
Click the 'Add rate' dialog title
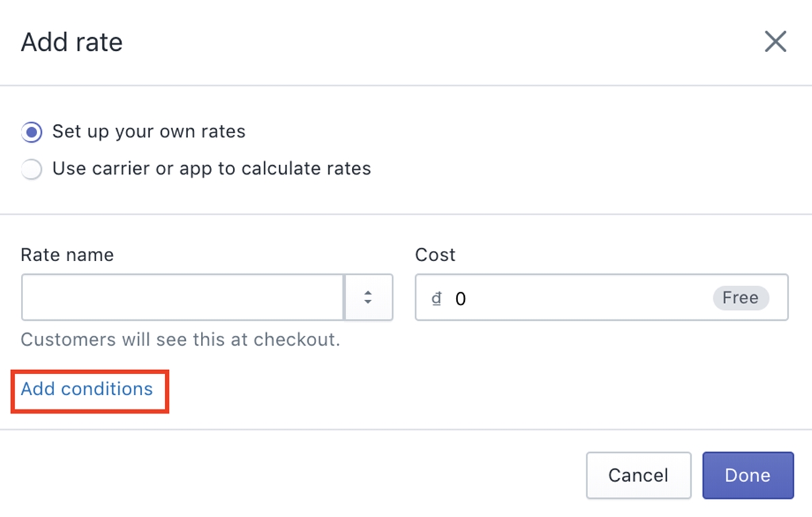click(72, 43)
